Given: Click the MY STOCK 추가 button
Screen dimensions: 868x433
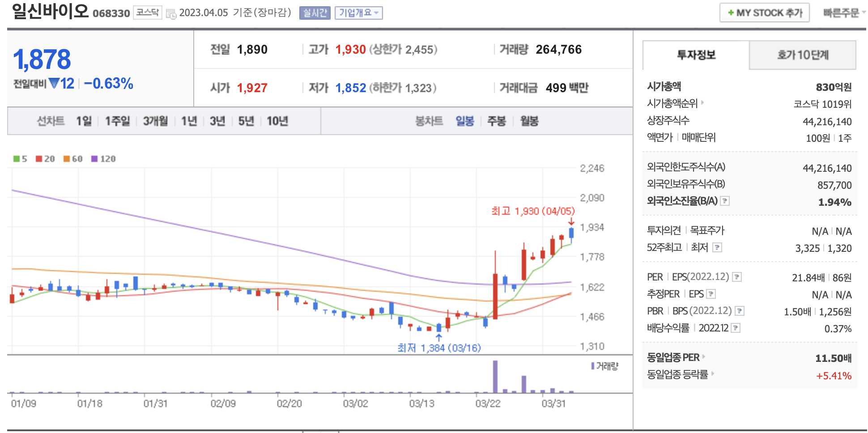Looking at the screenshot, I should pos(765,13).
